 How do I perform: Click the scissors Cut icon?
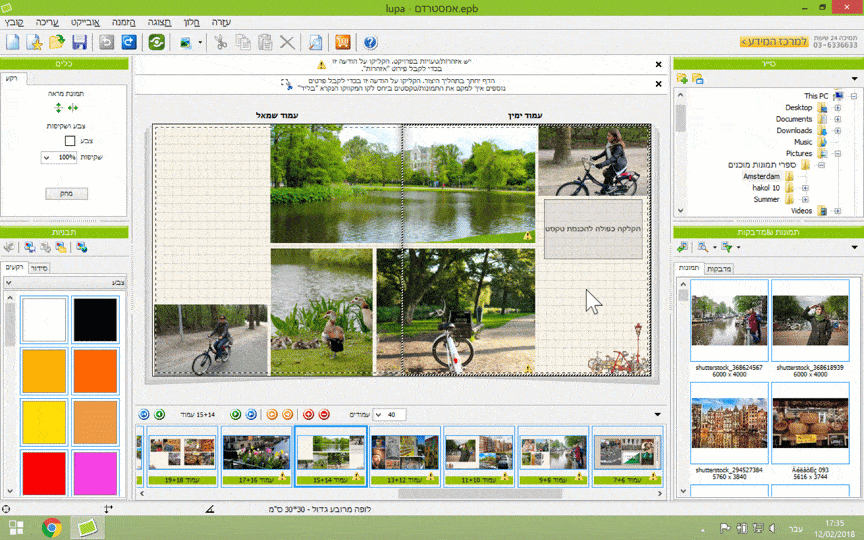pyautogui.click(x=220, y=42)
